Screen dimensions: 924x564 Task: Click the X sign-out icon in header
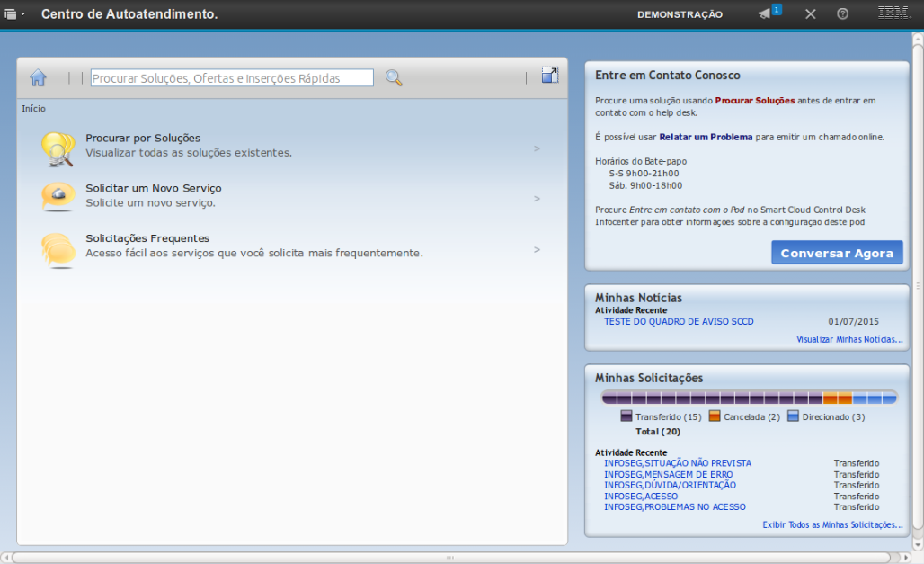[810, 13]
